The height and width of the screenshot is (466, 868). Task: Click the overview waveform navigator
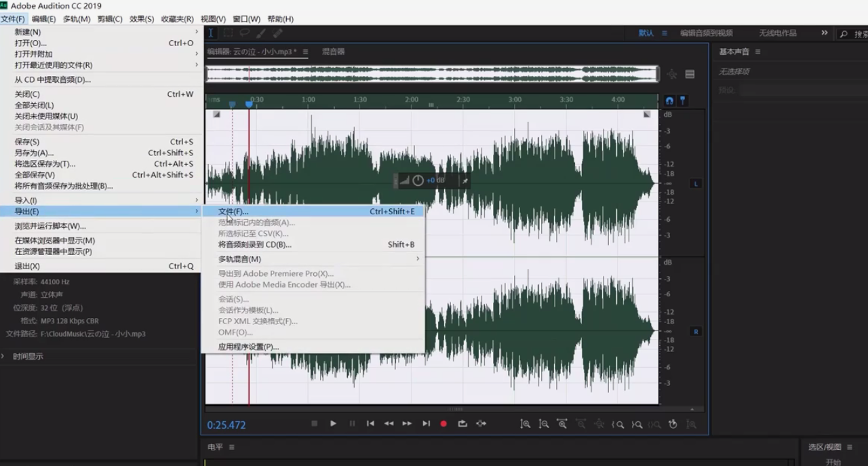click(x=432, y=74)
